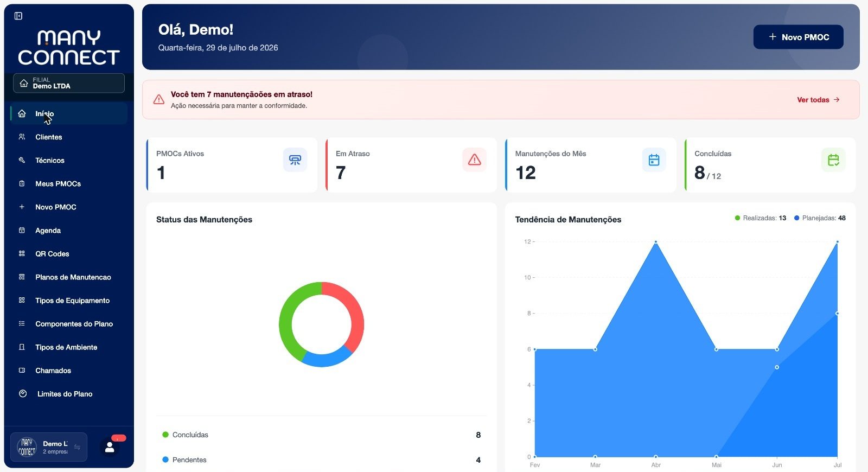Toggle the Planejadas legend in trend chart
This screenshot has width=868, height=472.
820,218
